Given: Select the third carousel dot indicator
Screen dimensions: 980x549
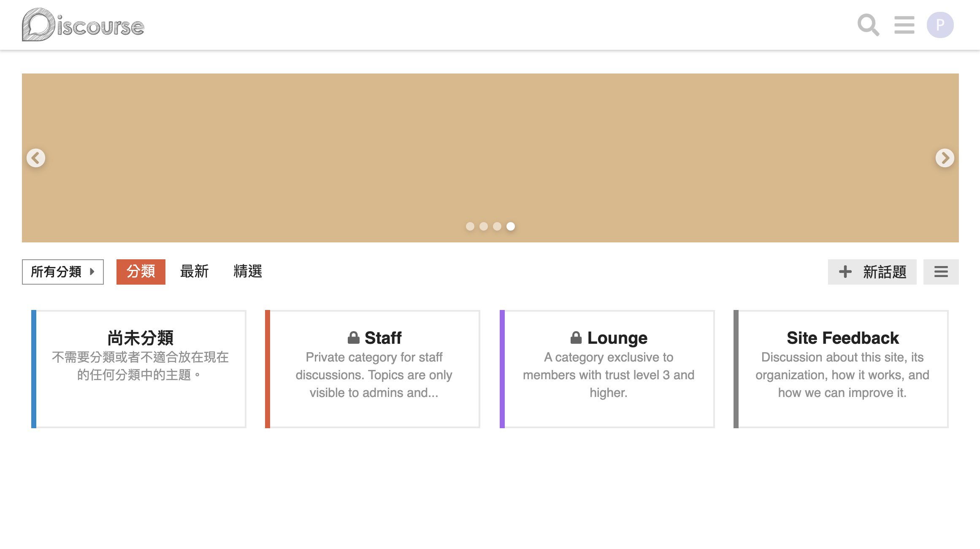Looking at the screenshot, I should tap(497, 226).
